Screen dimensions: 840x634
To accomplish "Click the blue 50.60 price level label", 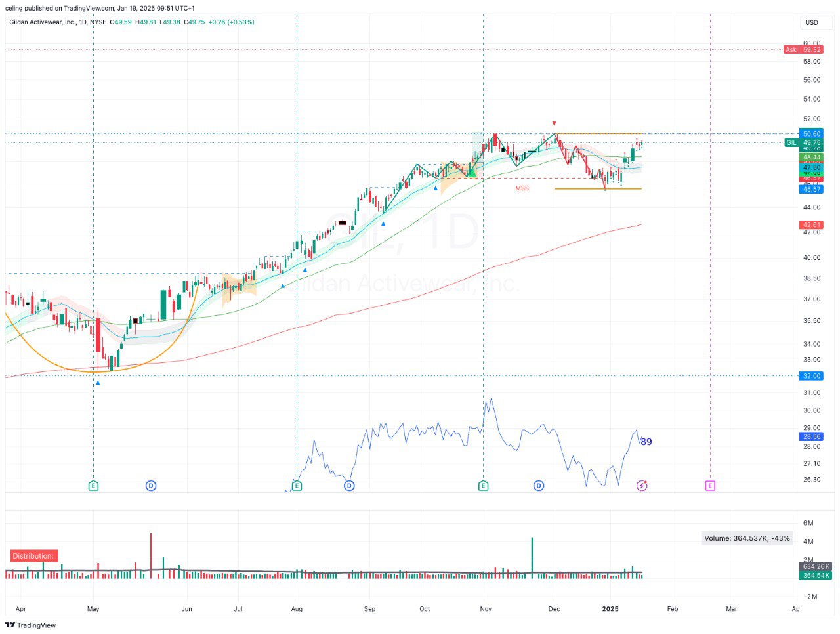I will [x=812, y=134].
